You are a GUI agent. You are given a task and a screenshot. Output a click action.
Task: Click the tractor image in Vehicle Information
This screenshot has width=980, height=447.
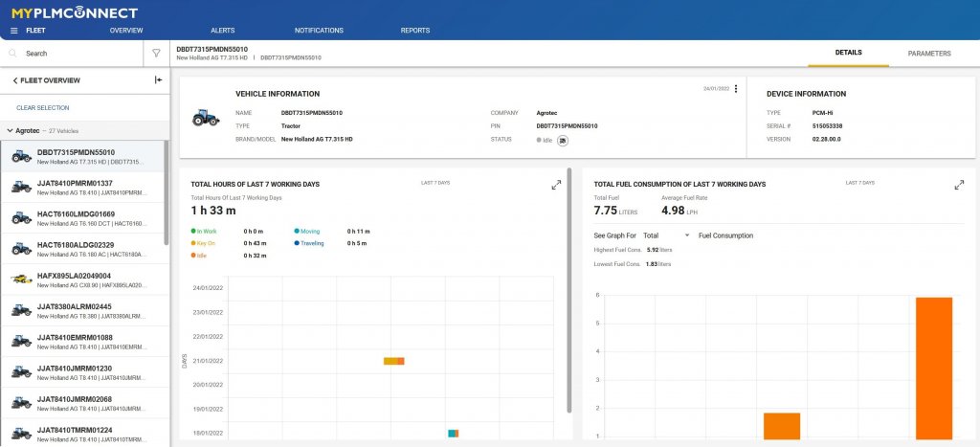(x=206, y=118)
